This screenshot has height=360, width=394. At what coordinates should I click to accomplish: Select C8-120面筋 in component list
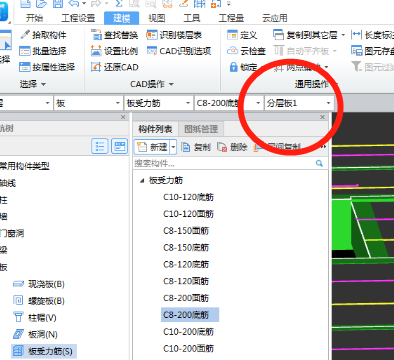[x=186, y=281]
